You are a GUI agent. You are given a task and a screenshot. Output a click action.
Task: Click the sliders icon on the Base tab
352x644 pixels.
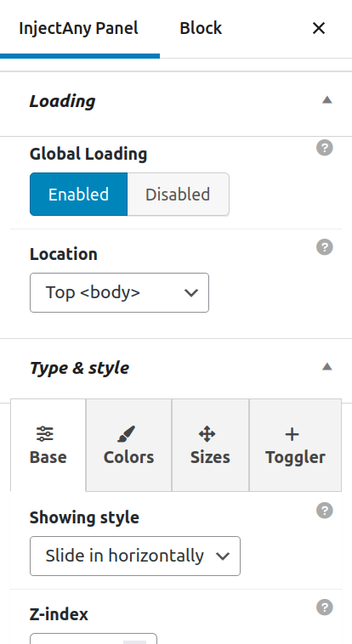pyautogui.click(x=45, y=433)
